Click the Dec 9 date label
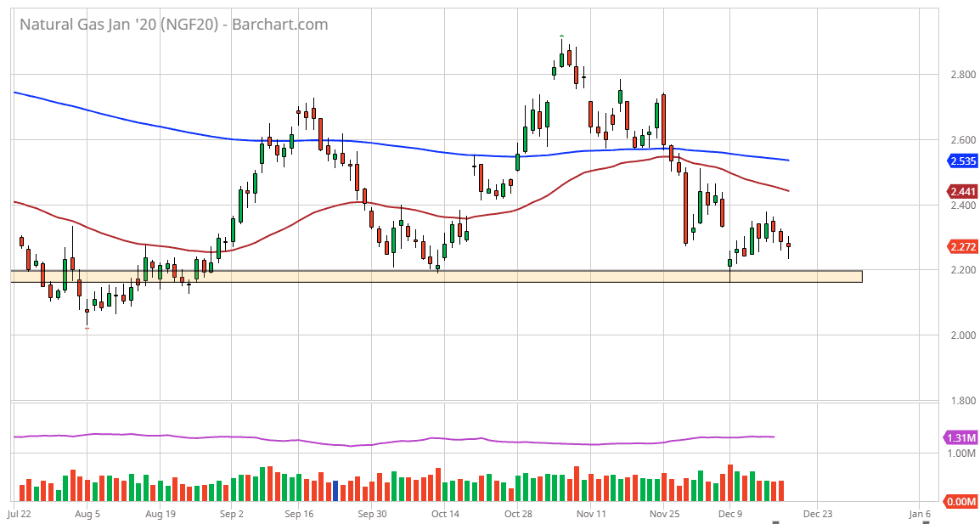Viewport: 980px width, 524px height. 730,514
